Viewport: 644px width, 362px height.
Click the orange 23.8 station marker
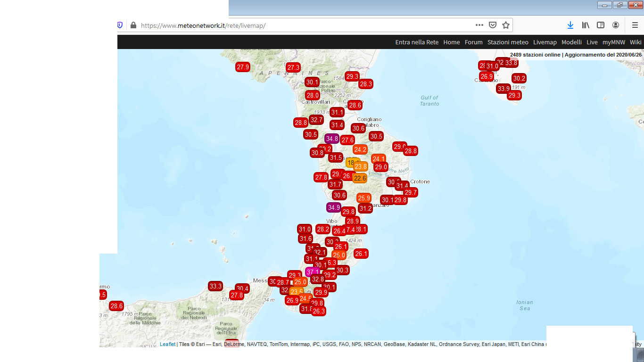(x=361, y=166)
